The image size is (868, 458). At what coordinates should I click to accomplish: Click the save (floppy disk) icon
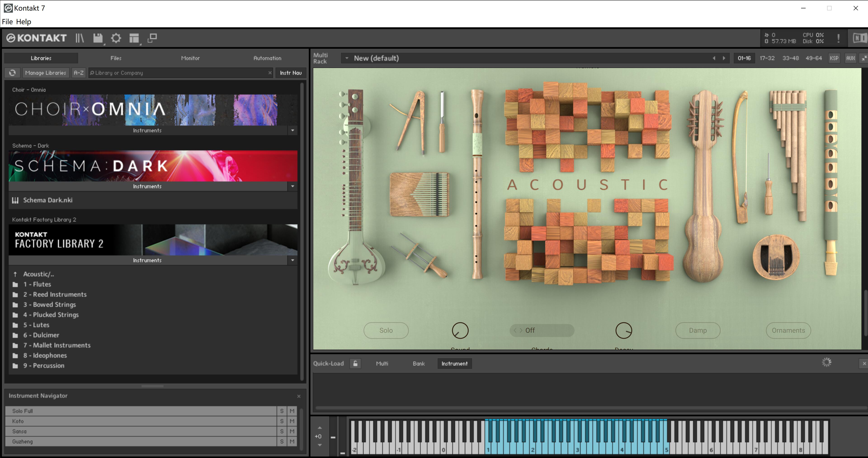(98, 38)
